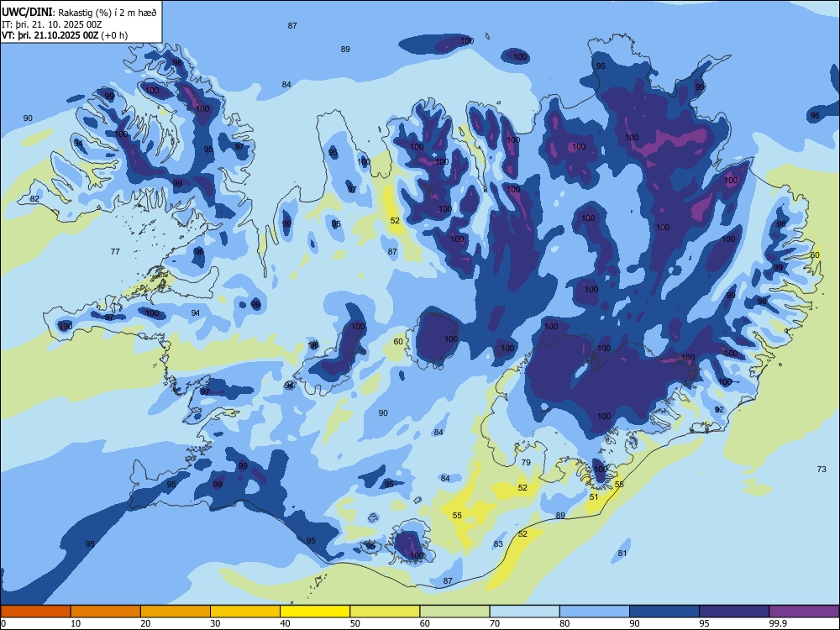The height and width of the screenshot is (630, 840).
Task: Click the 90–95 medium blue legend swatch
Action: (664, 612)
